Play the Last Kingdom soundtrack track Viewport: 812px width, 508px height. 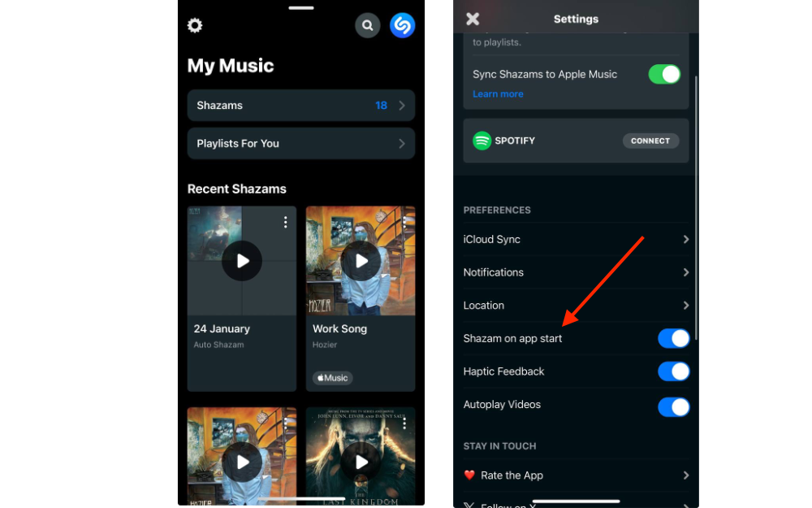361,462
